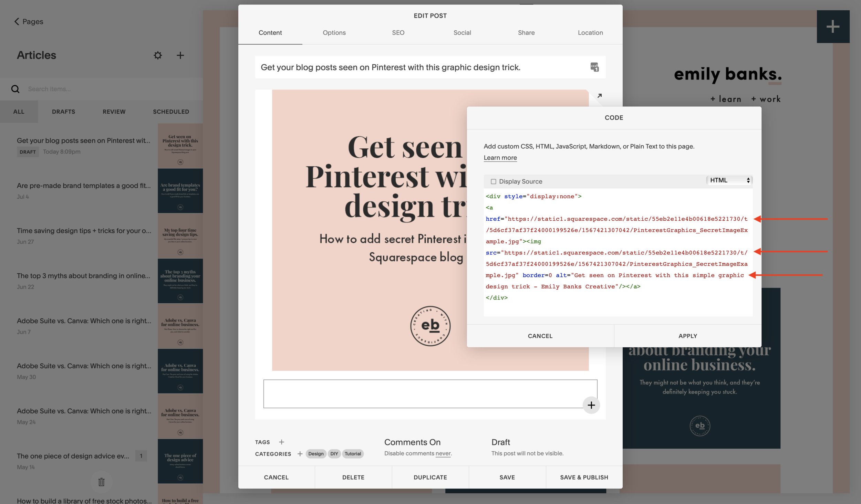This screenshot has width=861, height=504.
Task: Click the dark plus button top right
Action: tap(833, 26)
